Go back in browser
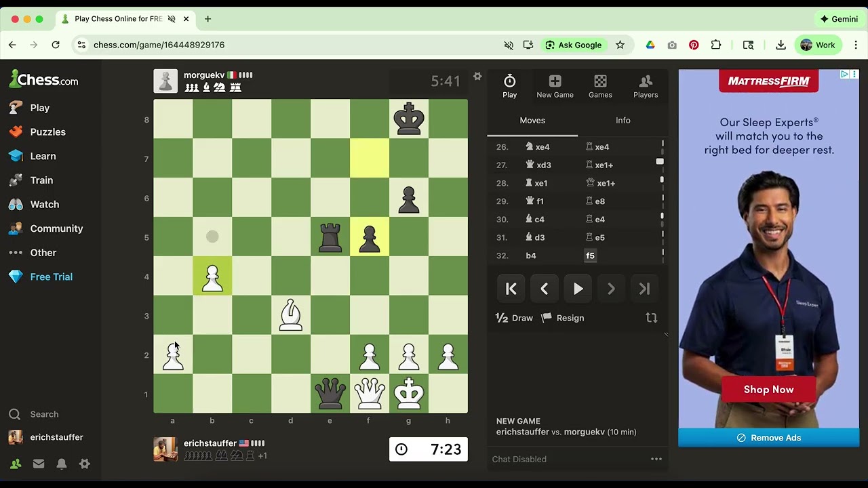The width and height of the screenshot is (868, 488). tap(12, 45)
